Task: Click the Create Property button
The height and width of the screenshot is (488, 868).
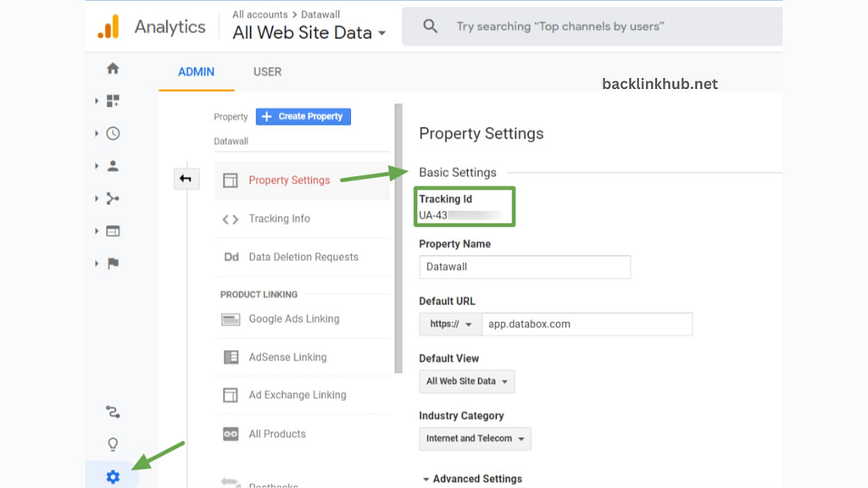Action: (x=303, y=116)
